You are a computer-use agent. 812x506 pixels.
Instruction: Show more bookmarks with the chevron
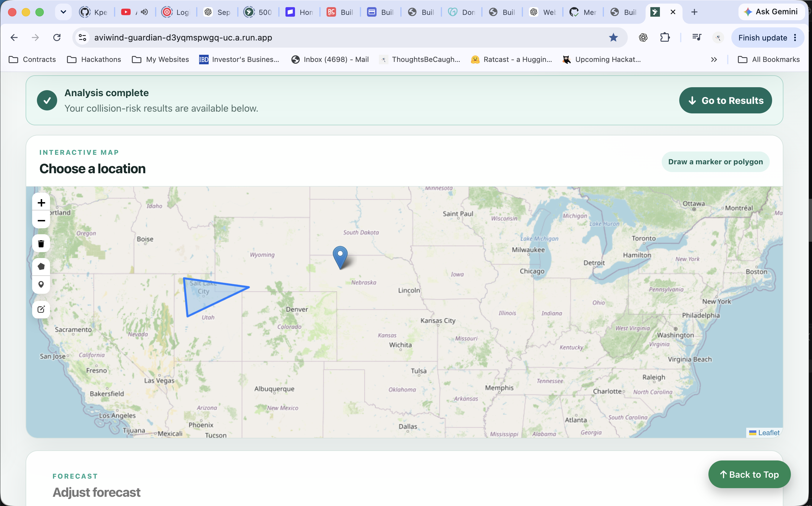point(714,60)
